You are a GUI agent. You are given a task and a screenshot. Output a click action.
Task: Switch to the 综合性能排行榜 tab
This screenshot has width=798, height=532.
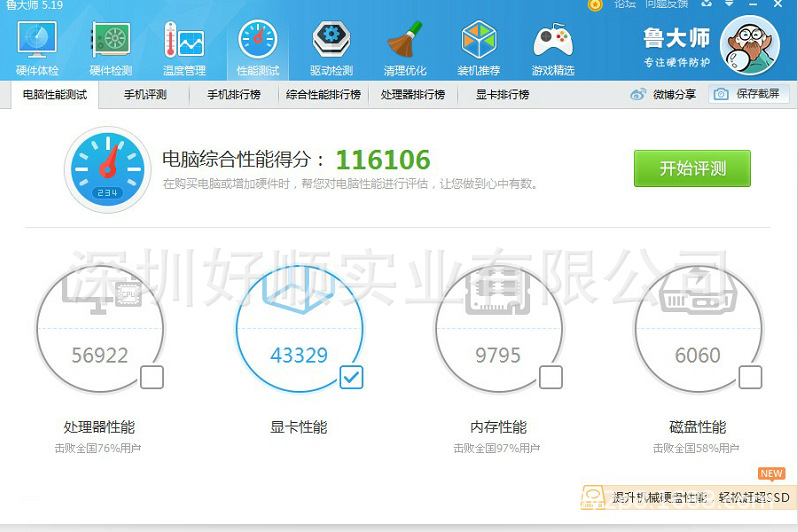(x=323, y=95)
